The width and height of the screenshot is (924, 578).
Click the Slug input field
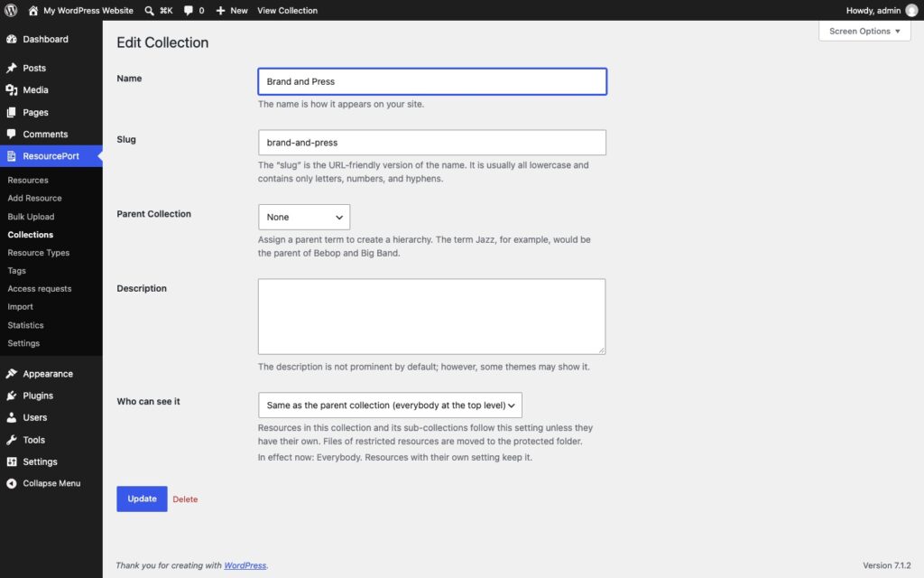point(432,143)
